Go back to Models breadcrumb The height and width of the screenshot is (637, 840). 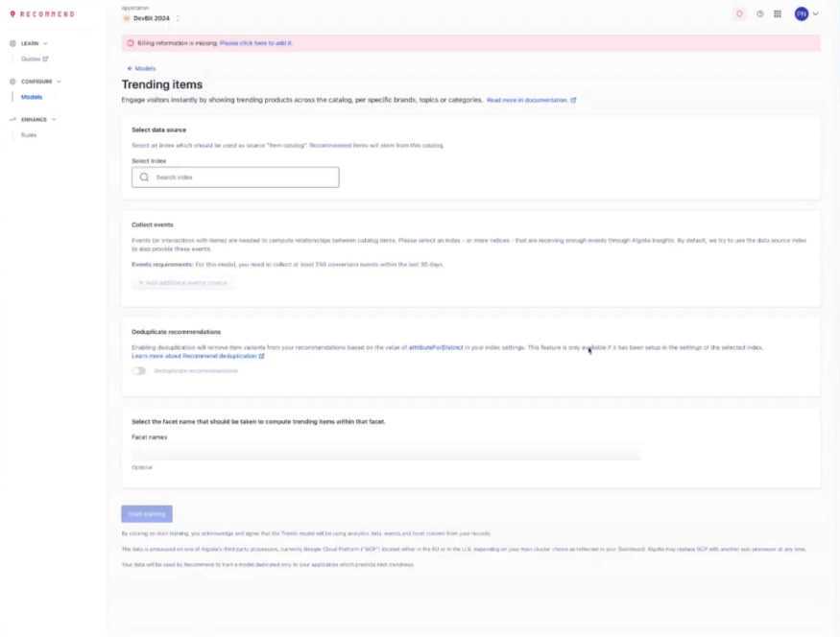141,68
